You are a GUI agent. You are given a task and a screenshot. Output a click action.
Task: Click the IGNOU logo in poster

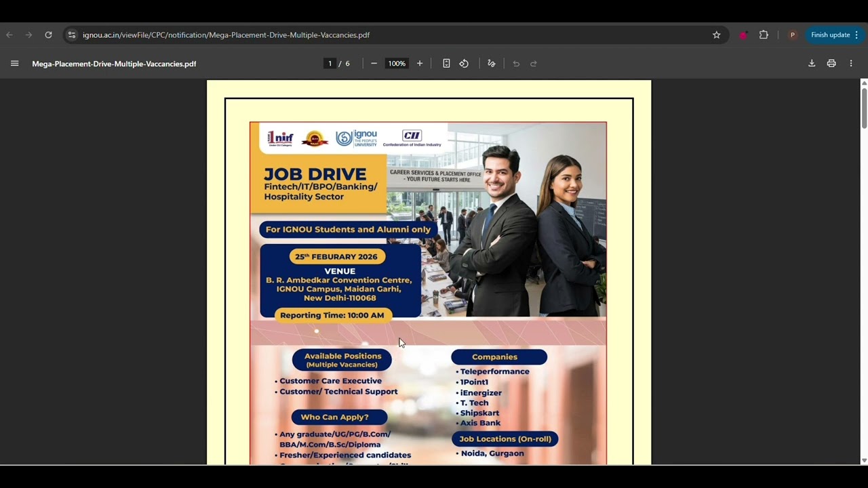[356, 138]
